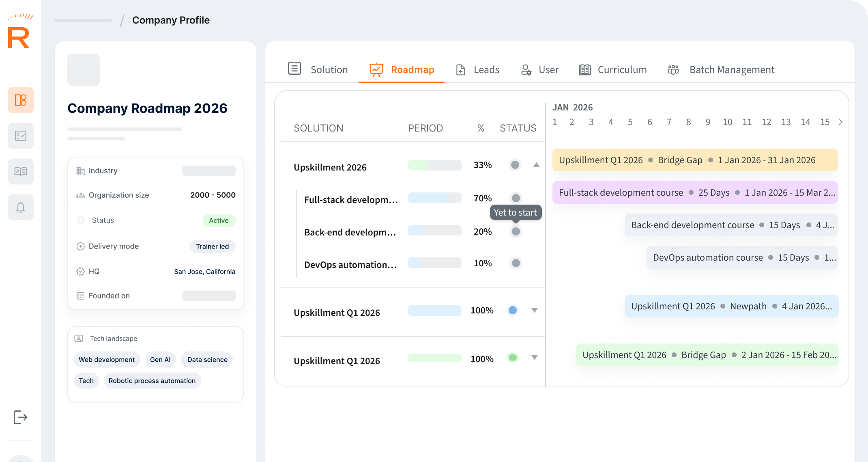868x462 pixels.
Task: Open the checklist tasks sidebar icon
Action: [21, 136]
